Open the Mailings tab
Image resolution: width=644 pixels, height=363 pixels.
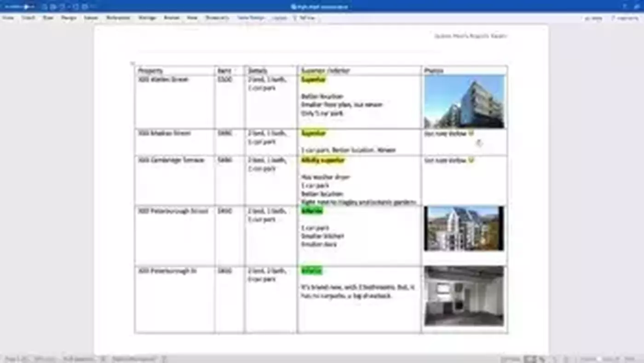[x=147, y=18]
